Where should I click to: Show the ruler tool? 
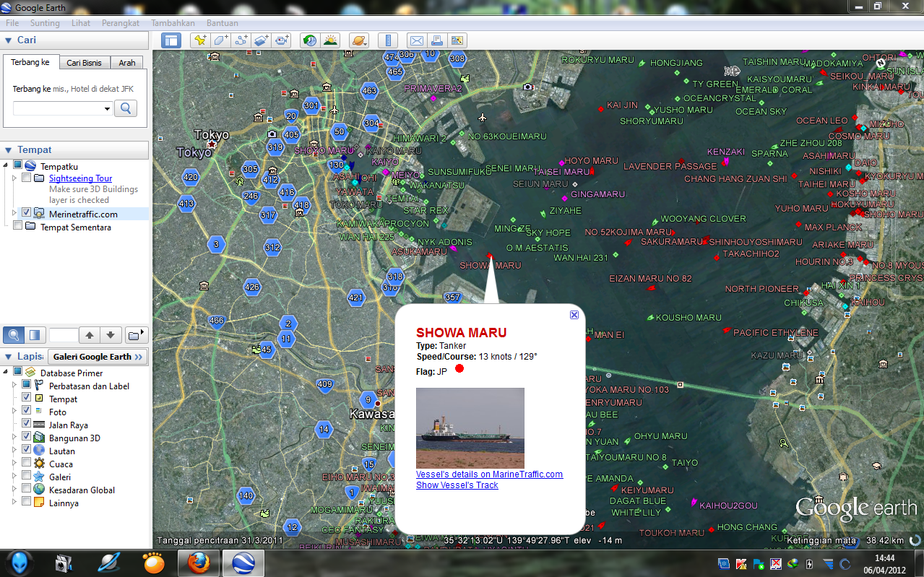388,40
